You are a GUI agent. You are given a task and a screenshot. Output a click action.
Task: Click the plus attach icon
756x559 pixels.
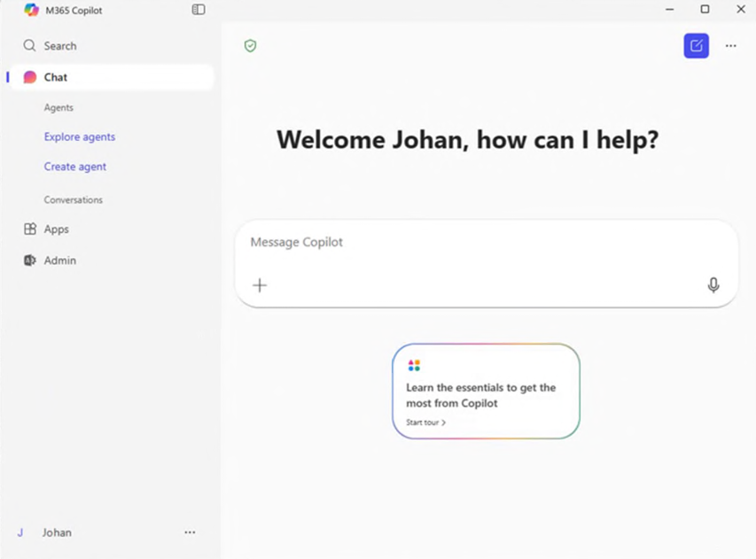click(x=260, y=285)
